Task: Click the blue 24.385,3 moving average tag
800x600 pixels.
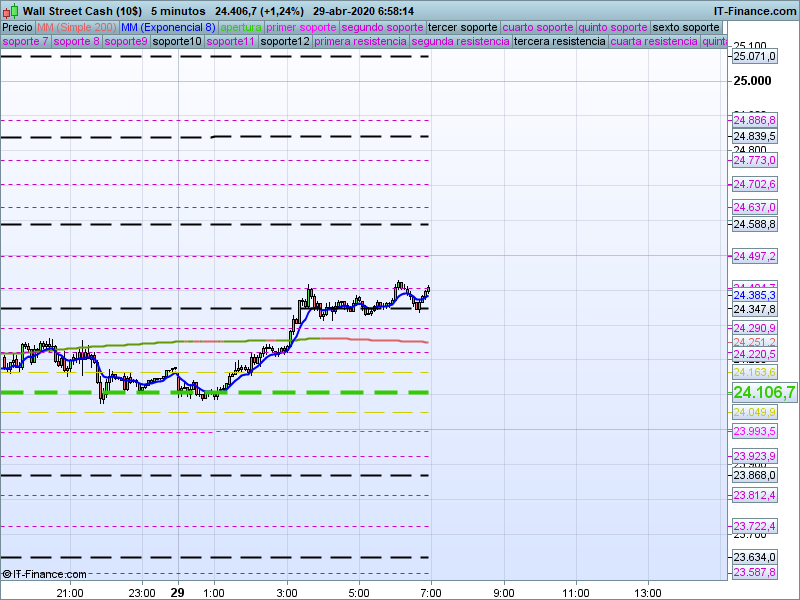Action: click(755, 295)
